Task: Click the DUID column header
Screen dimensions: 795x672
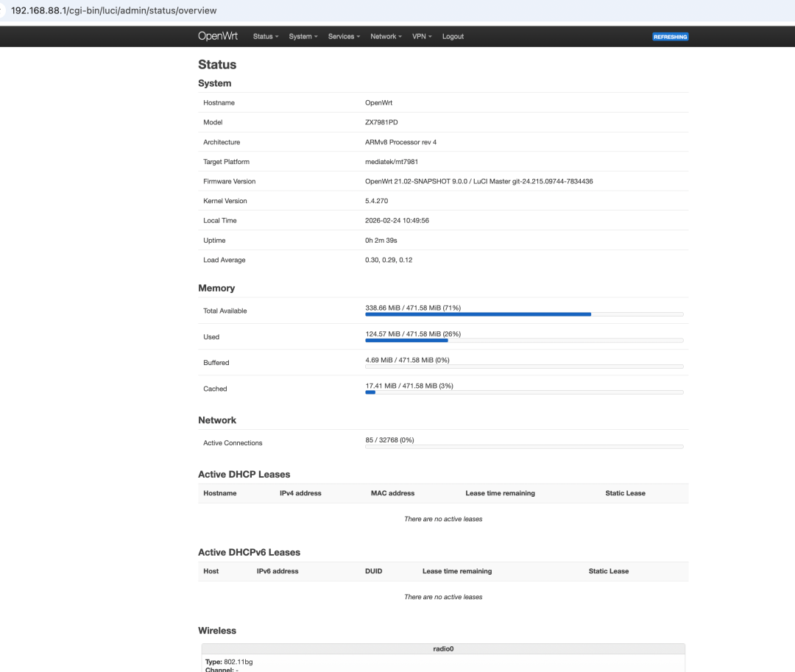Action: 373,571
